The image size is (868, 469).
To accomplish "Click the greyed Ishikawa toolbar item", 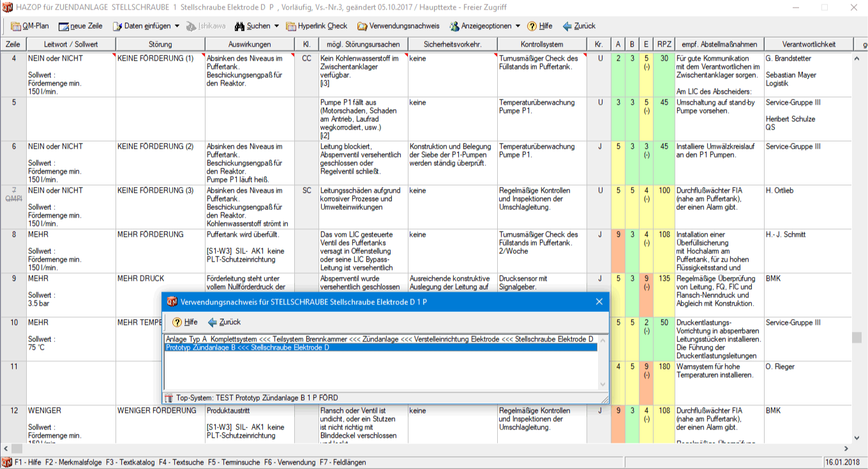I will coord(206,26).
